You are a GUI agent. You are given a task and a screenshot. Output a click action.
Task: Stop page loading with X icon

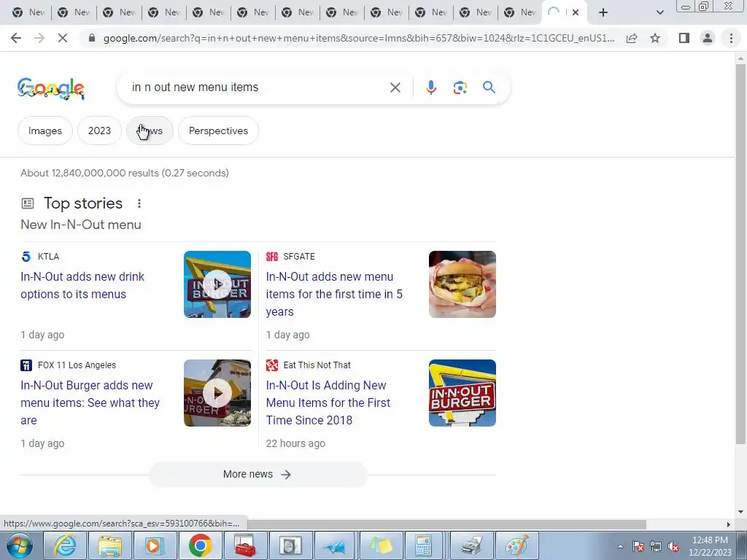pos(63,38)
